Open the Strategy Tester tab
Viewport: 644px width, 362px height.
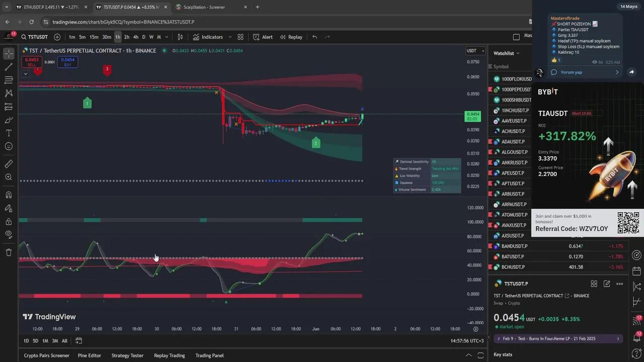pyautogui.click(x=127, y=355)
